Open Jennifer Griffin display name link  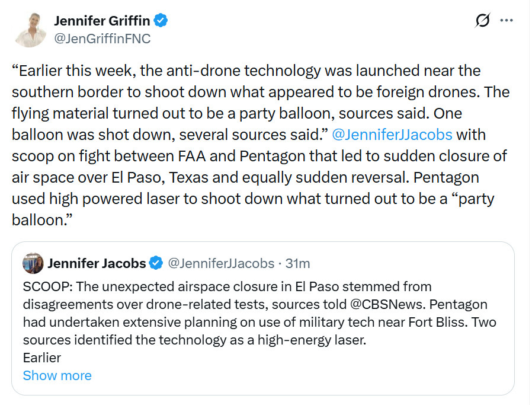coord(102,21)
